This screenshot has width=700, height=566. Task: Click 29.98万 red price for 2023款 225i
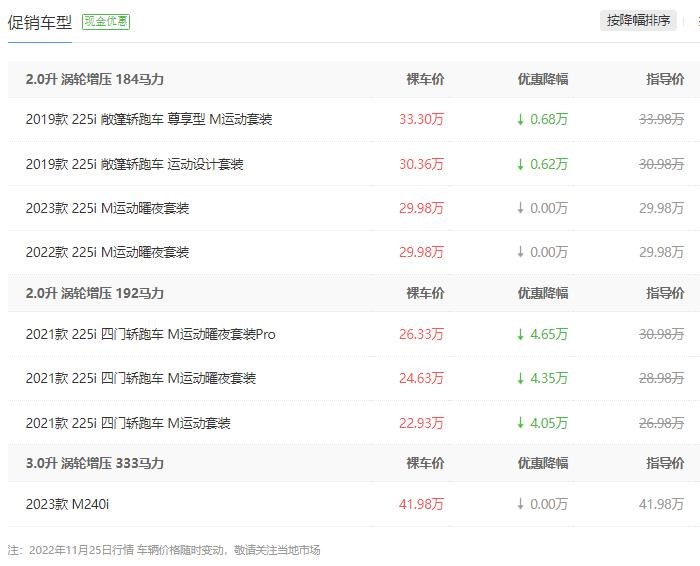(421, 208)
